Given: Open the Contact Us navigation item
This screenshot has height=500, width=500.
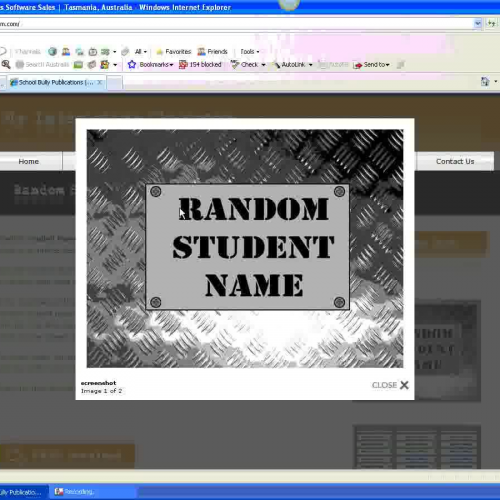Looking at the screenshot, I should pos(455,161).
